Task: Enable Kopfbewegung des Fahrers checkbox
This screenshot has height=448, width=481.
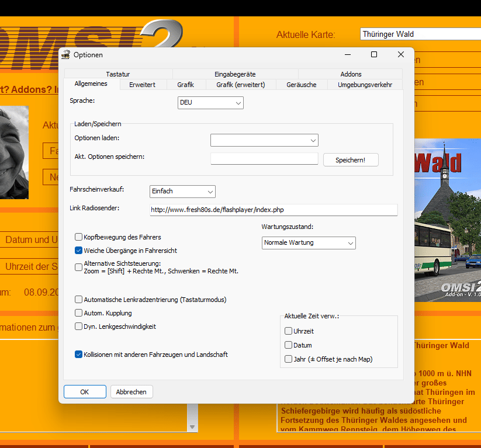Action: point(78,237)
